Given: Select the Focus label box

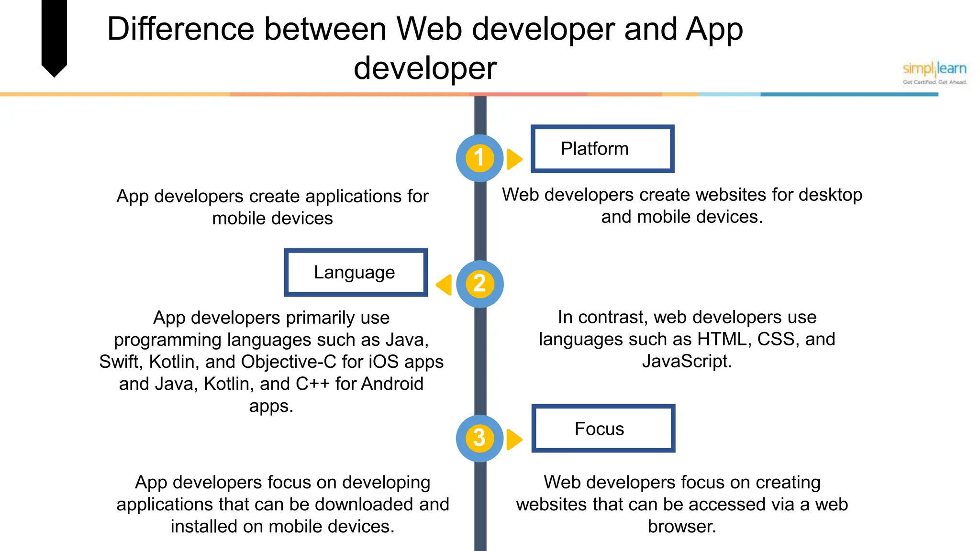Looking at the screenshot, I should tap(603, 429).
